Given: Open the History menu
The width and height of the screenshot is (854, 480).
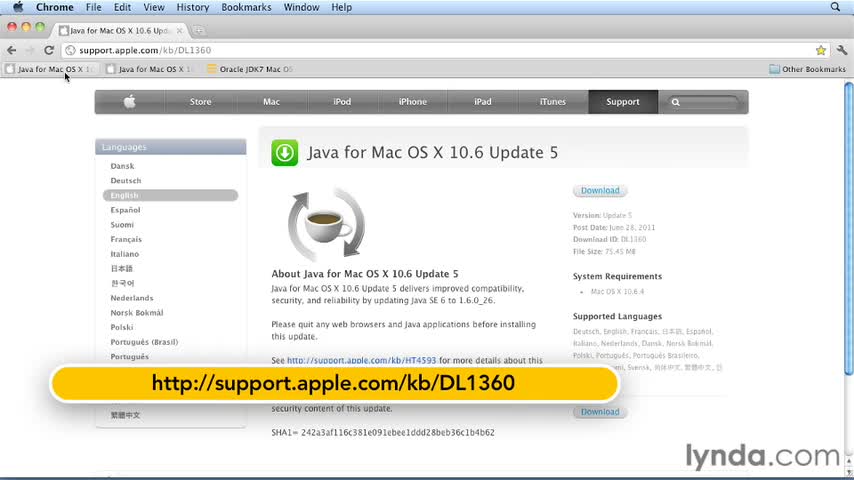Looking at the screenshot, I should [192, 7].
